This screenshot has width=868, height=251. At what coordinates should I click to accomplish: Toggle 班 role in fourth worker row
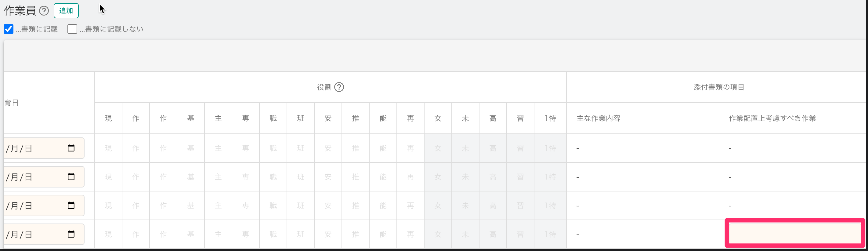[x=301, y=234]
